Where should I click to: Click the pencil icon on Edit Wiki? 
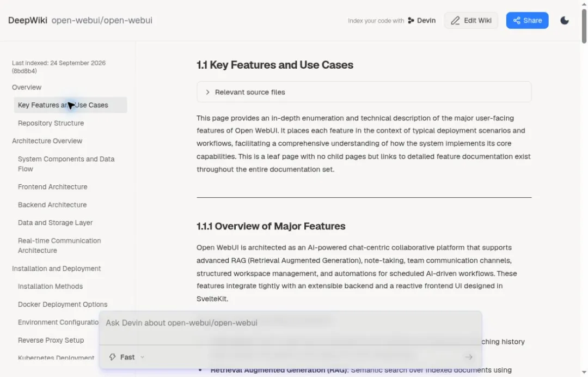click(x=455, y=21)
